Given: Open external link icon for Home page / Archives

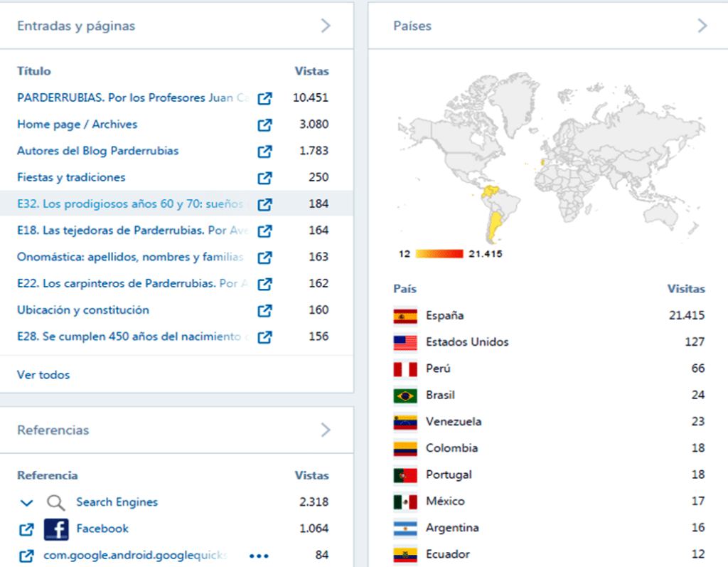Looking at the screenshot, I should [264, 125].
